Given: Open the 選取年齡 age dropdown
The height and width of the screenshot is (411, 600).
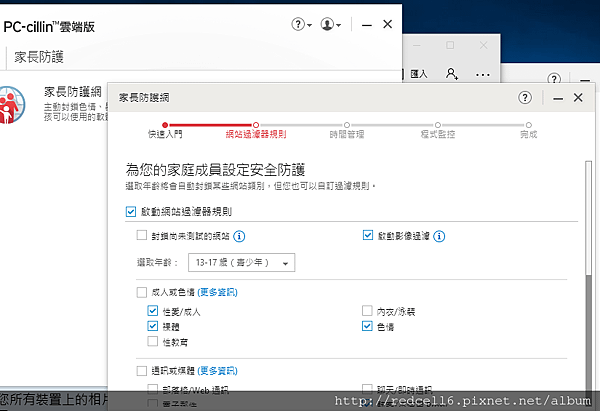Looking at the screenshot, I should click(x=241, y=263).
